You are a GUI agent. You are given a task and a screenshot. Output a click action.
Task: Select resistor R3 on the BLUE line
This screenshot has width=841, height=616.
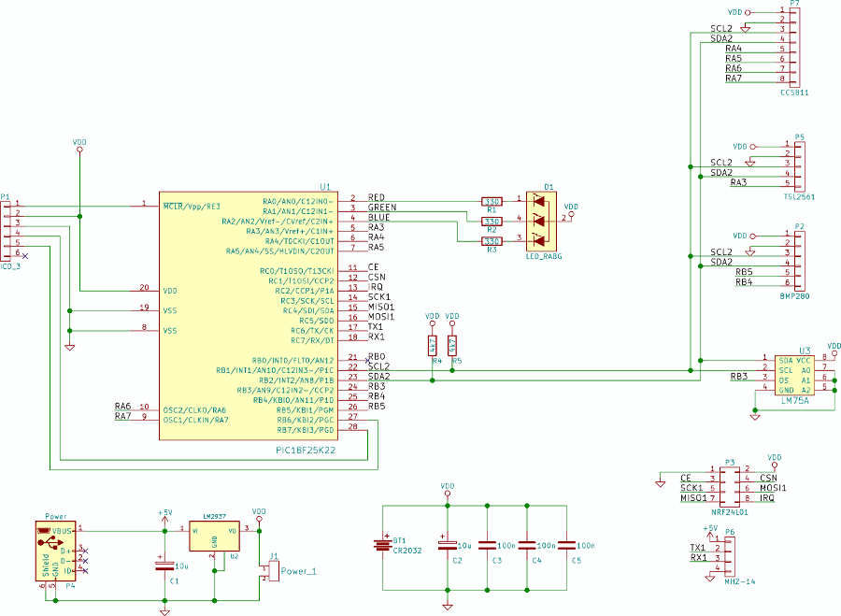(492, 241)
